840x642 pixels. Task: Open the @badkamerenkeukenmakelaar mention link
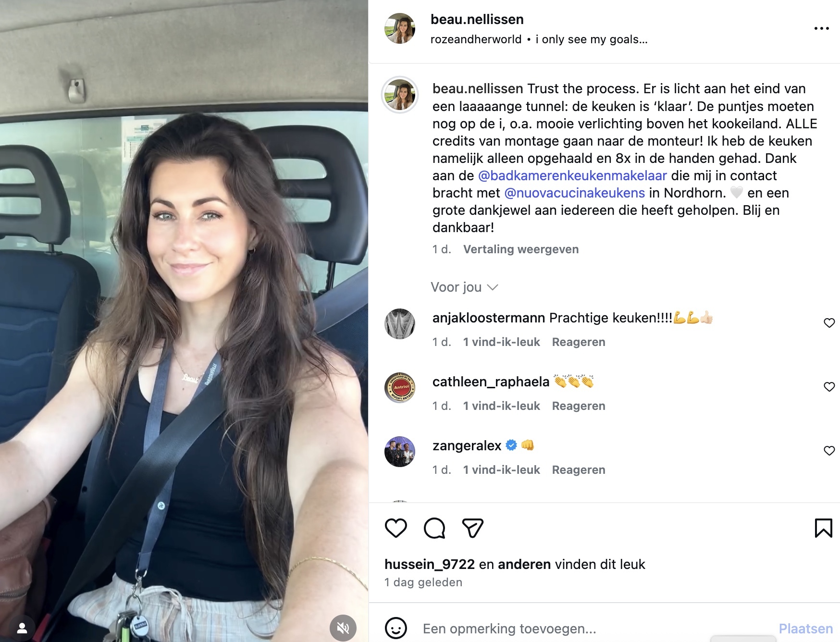[572, 176]
